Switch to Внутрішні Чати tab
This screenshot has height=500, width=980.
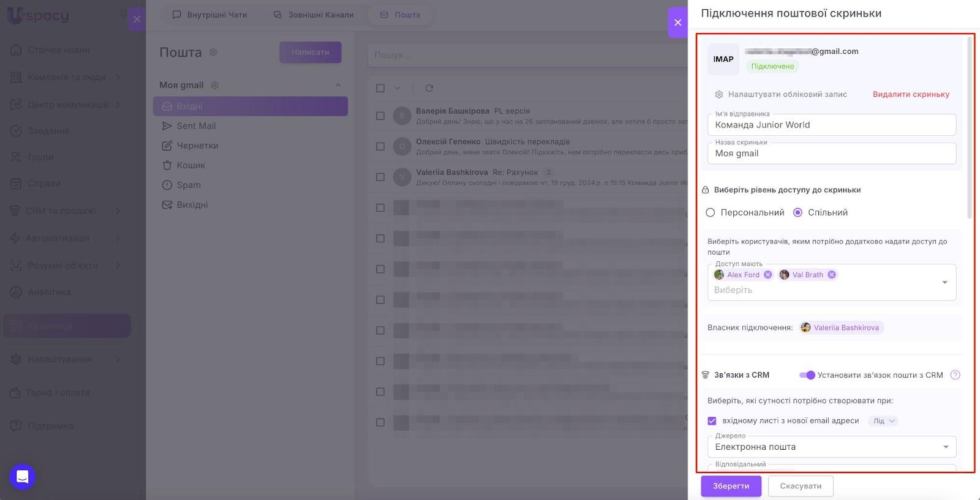[209, 15]
